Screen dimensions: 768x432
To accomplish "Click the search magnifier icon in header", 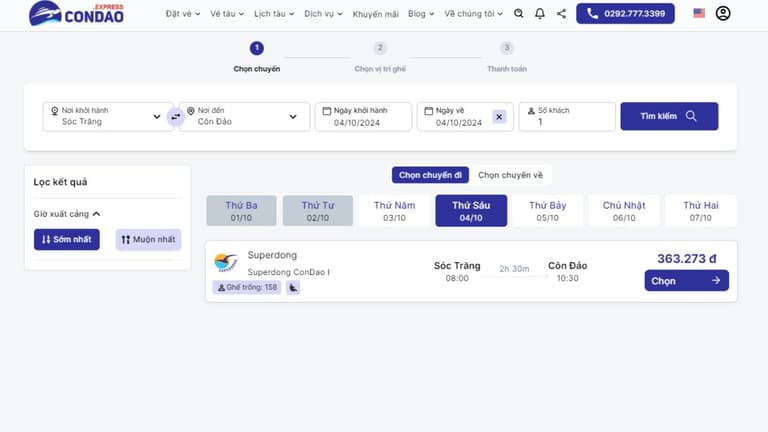I will 518,14.
